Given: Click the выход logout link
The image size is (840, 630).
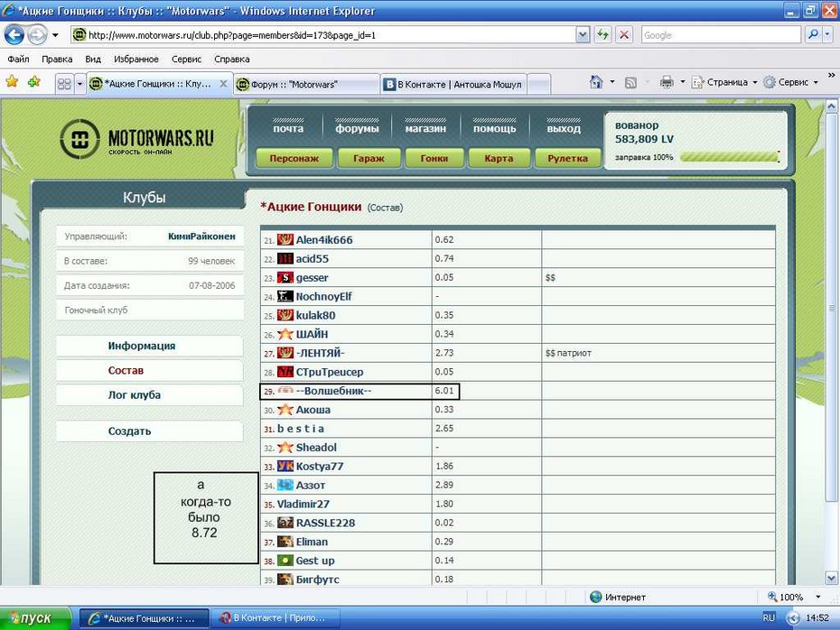Looking at the screenshot, I should [x=564, y=128].
